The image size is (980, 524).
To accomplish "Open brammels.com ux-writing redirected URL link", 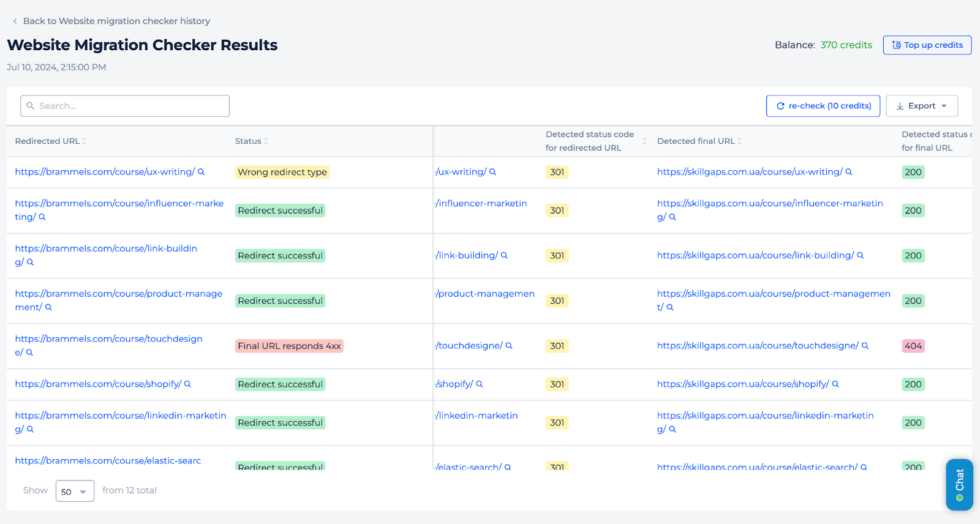I will [105, 172].
